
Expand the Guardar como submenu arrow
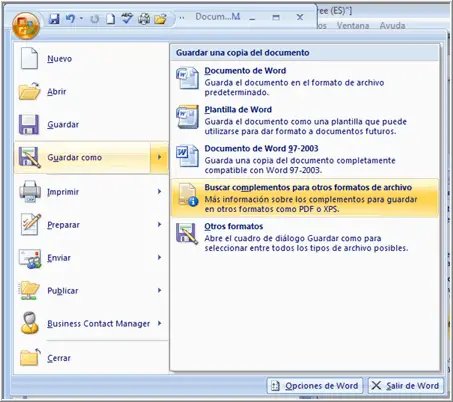[160, 157]
